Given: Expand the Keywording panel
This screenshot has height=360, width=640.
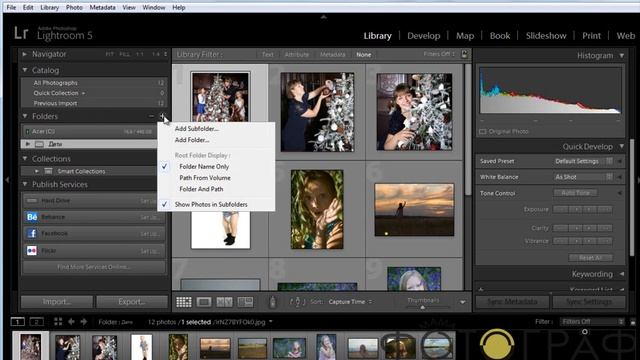Looking at the screenshot, I should (622, 274).
